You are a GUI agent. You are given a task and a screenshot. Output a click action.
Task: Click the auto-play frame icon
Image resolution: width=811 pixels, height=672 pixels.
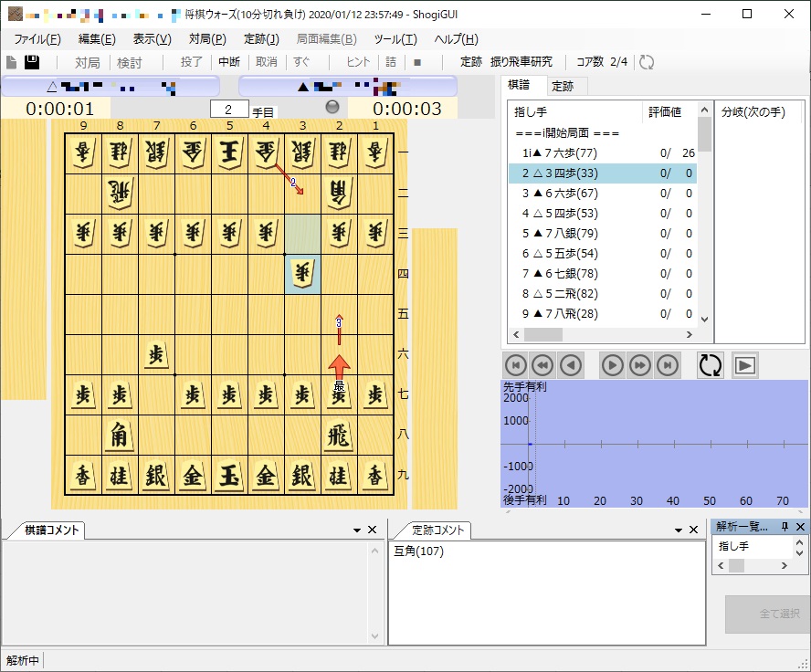click(745, 365)
